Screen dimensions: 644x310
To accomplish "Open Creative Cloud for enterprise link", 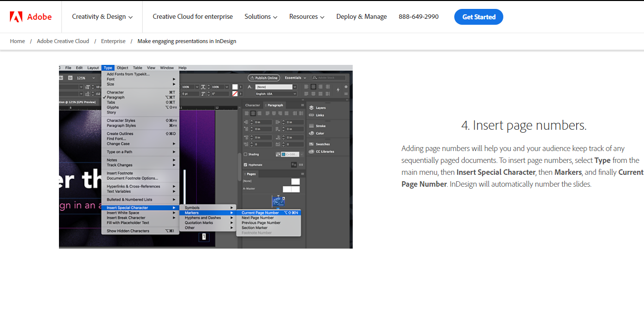I will coord(193,16).
